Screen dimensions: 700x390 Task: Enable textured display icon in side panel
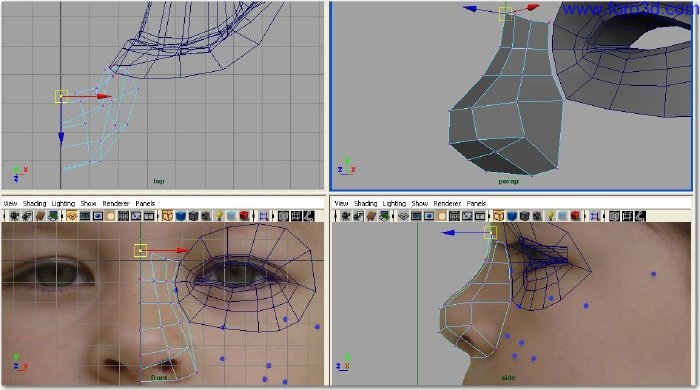coord(538,216)
